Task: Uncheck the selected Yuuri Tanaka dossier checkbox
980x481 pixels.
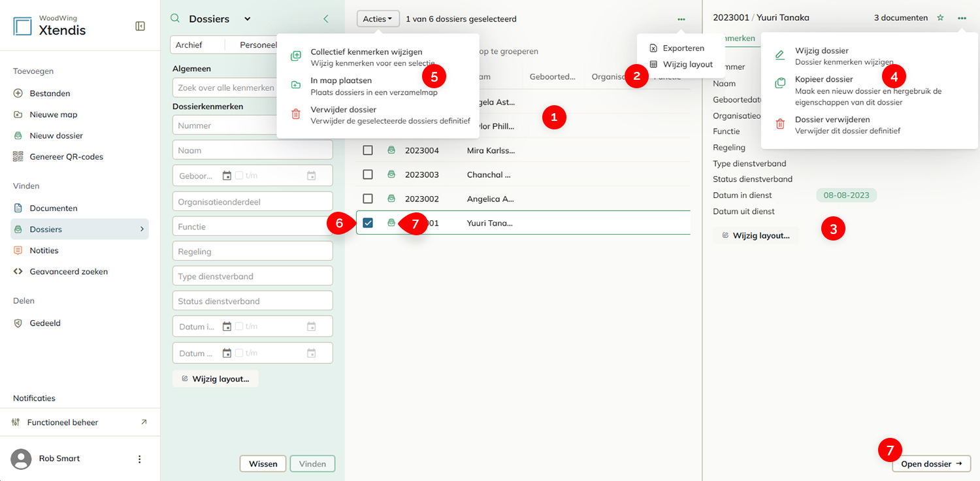Action: [x=368, y=223]
